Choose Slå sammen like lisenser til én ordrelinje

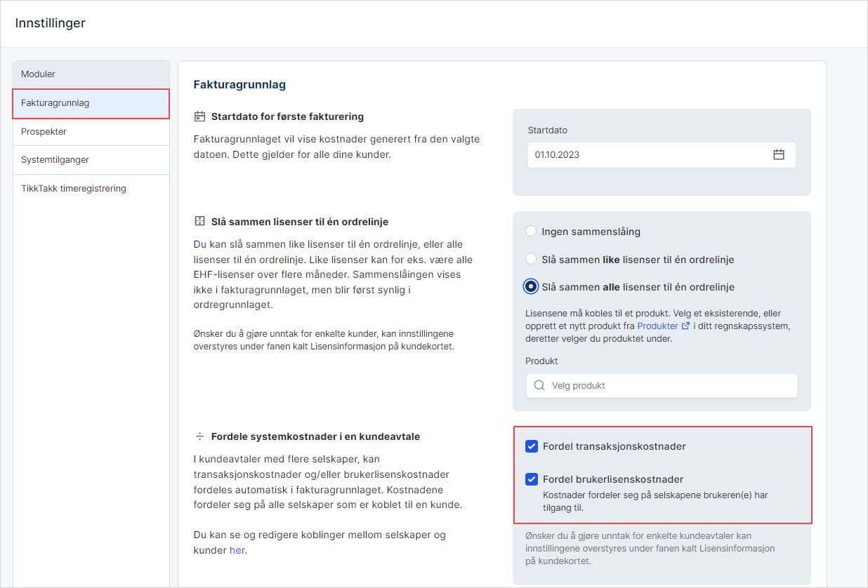point(531,259)
